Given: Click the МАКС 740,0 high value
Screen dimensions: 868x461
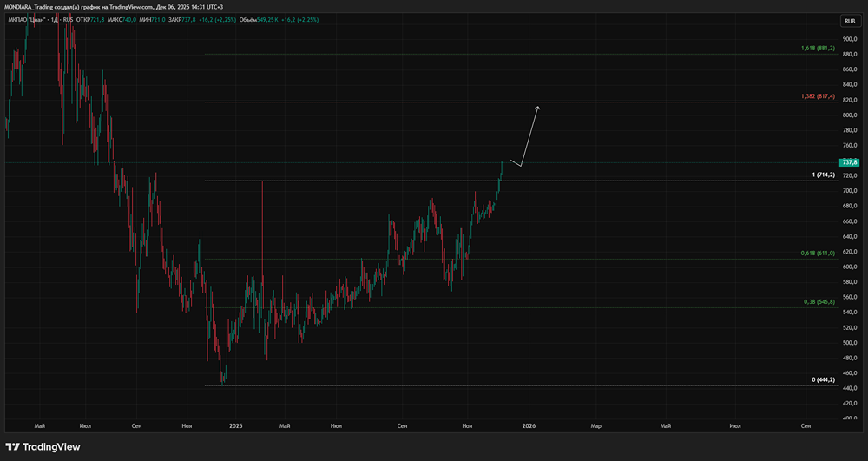Looking at the screenshot, I should (131, 18).
